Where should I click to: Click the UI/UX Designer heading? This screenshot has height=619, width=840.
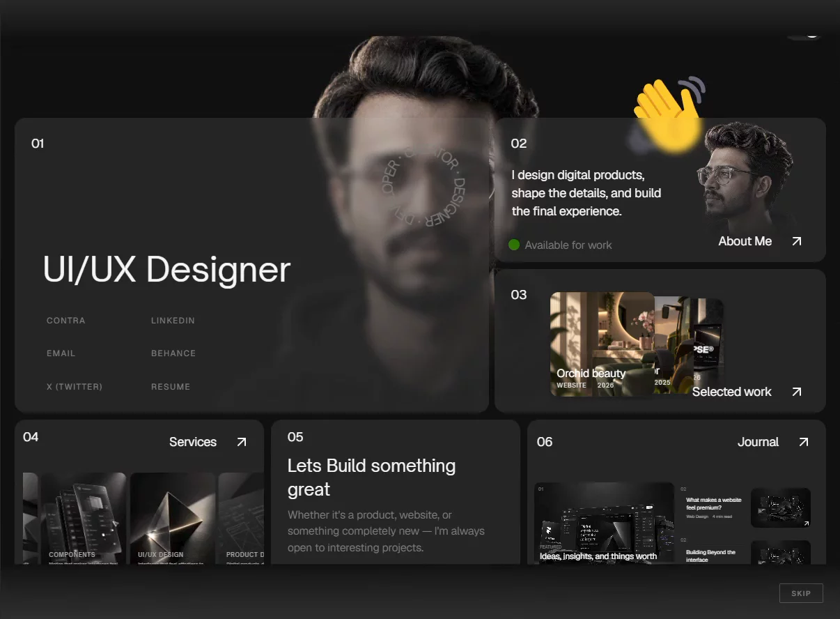(166, 269)
